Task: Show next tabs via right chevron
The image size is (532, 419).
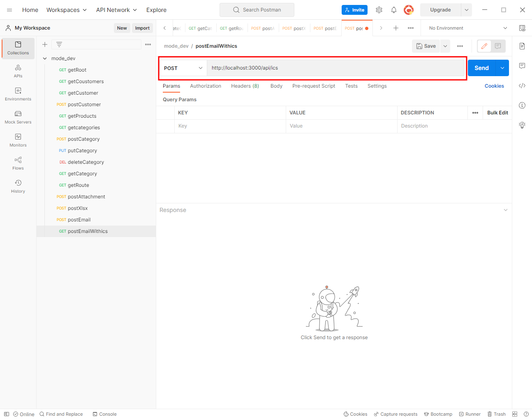Action: click(x=381, y=28)
